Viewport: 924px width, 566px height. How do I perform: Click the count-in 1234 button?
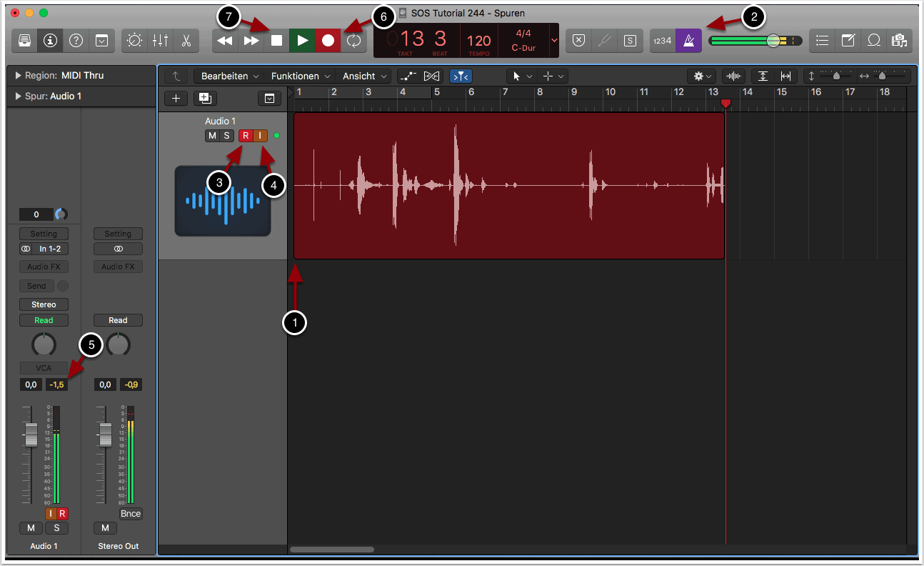[663, 41]
